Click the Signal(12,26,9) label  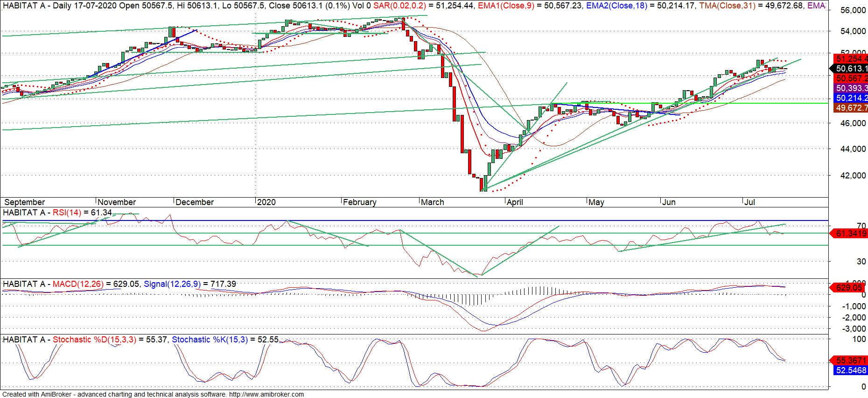click(x=172, y=284)
